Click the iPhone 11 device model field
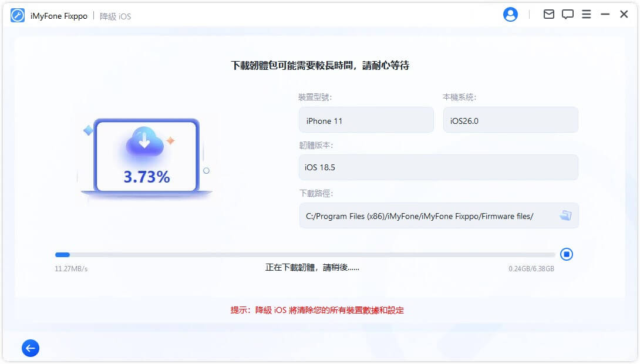 (x=366, y=120)
